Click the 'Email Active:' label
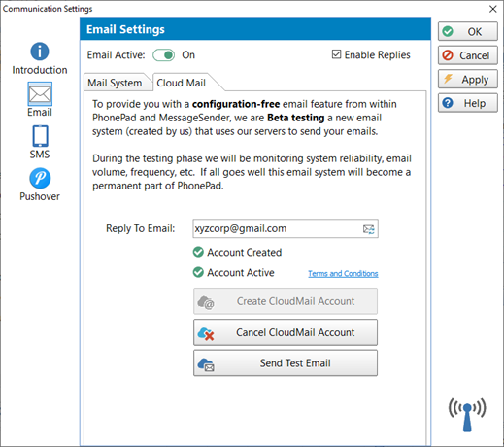 click(x=116, y=55)
